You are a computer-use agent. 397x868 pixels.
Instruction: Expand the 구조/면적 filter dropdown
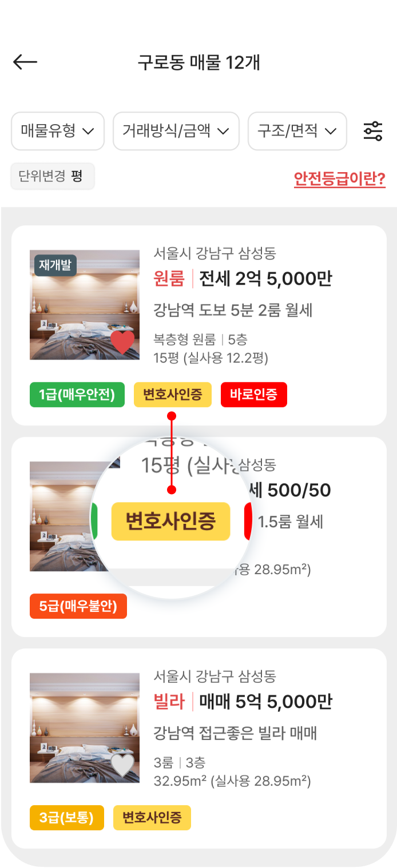[297, 131]
